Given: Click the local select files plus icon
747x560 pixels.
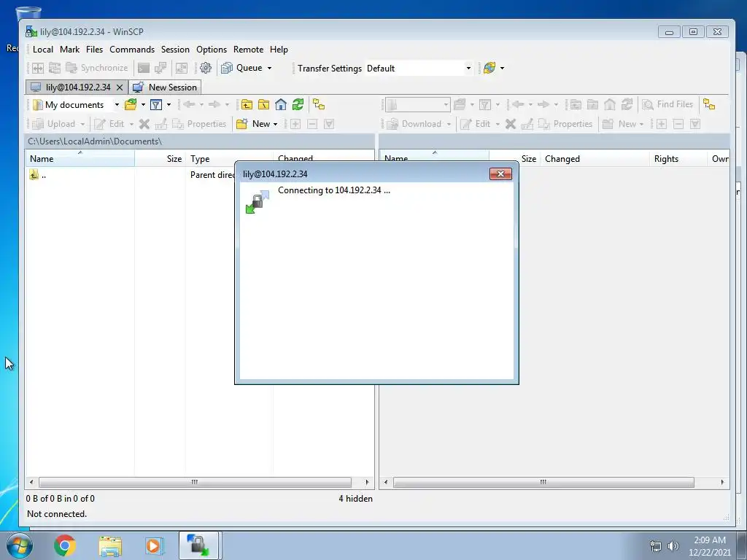Looking at the screenshot, I should [295, 124].
